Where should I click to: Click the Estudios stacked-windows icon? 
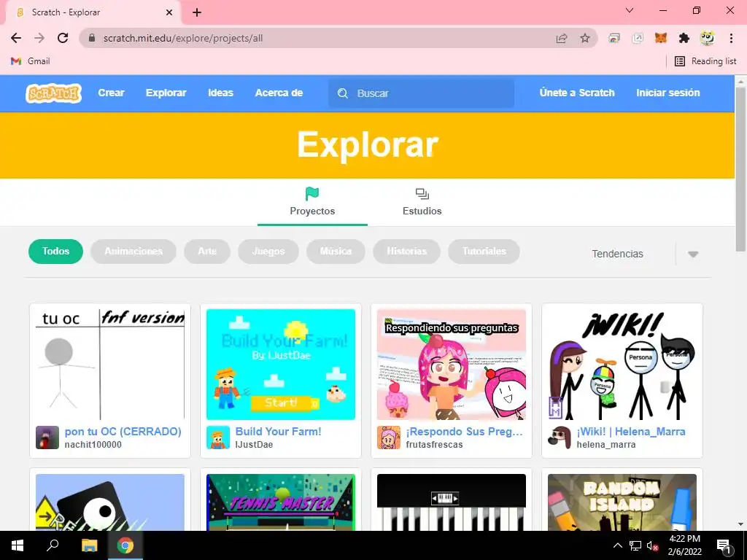422,194
